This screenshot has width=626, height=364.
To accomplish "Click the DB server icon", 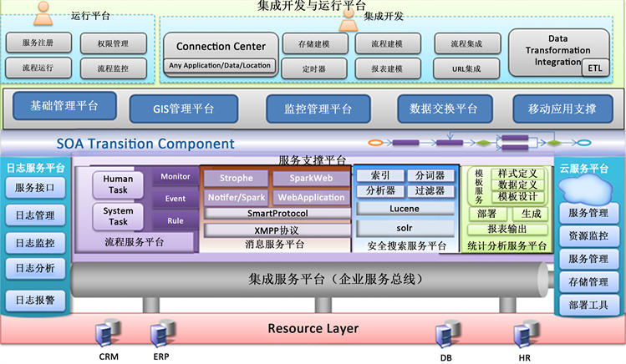I will [x=445, y=336].
